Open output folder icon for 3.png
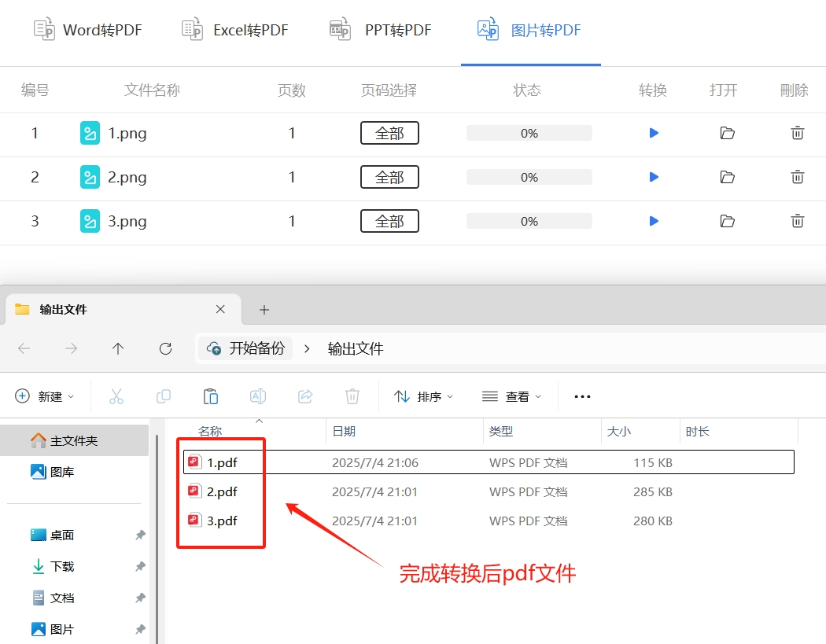The height and width of the screenshot is (644, 826). point(726,221)
